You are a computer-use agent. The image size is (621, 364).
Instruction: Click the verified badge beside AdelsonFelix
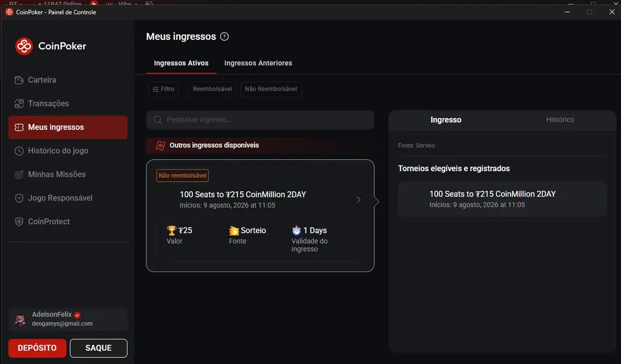pos(77,315)
